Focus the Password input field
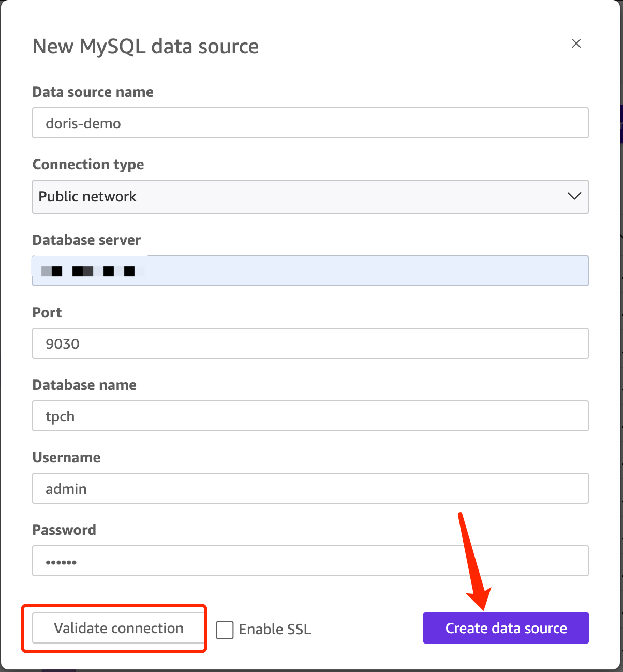 310,561
